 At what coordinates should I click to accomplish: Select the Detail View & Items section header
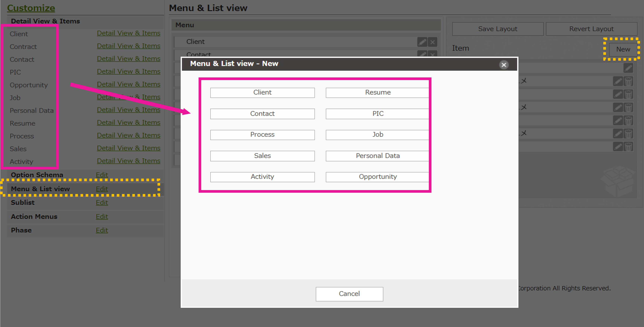pyautogui.click(x=45, y=21)
